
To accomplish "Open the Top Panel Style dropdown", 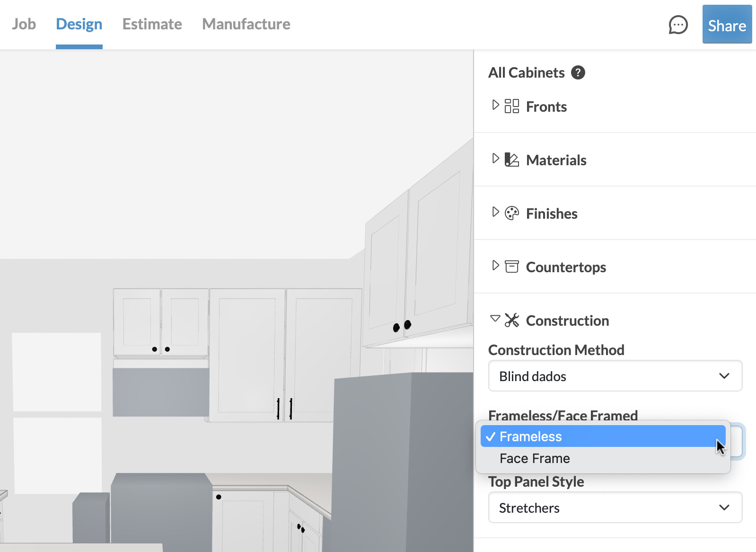I will click(x=615, y=507).
